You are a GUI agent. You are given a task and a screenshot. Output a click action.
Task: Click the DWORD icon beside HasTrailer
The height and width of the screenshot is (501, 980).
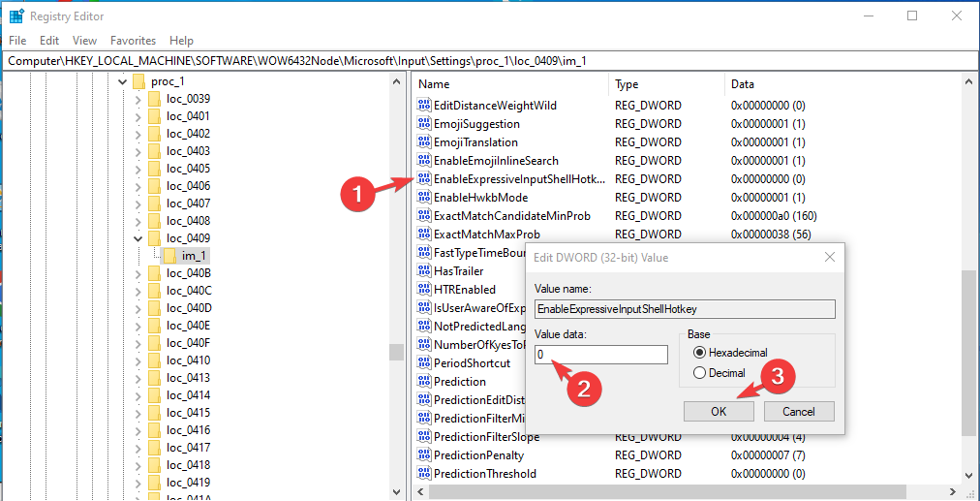(424, 270)
